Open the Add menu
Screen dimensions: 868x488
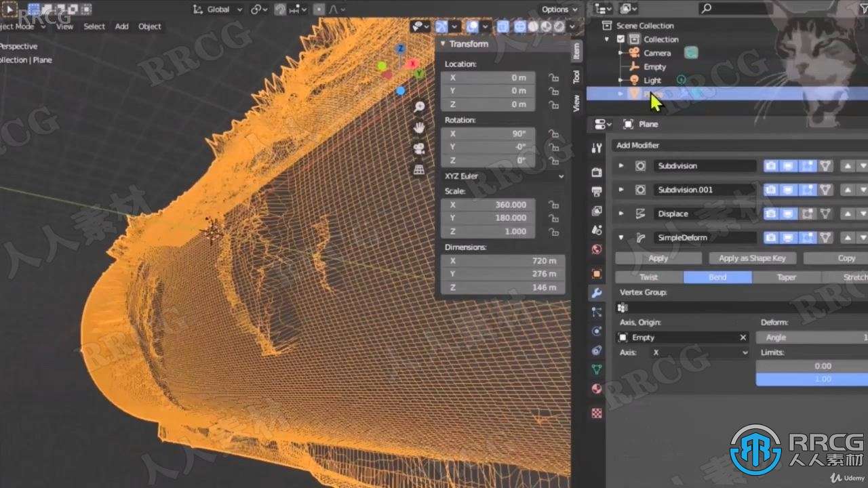point(121,26)
